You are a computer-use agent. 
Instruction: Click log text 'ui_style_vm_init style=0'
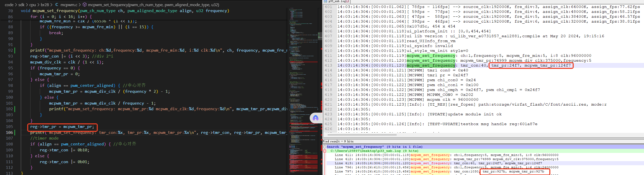click(x=437, y=51)
